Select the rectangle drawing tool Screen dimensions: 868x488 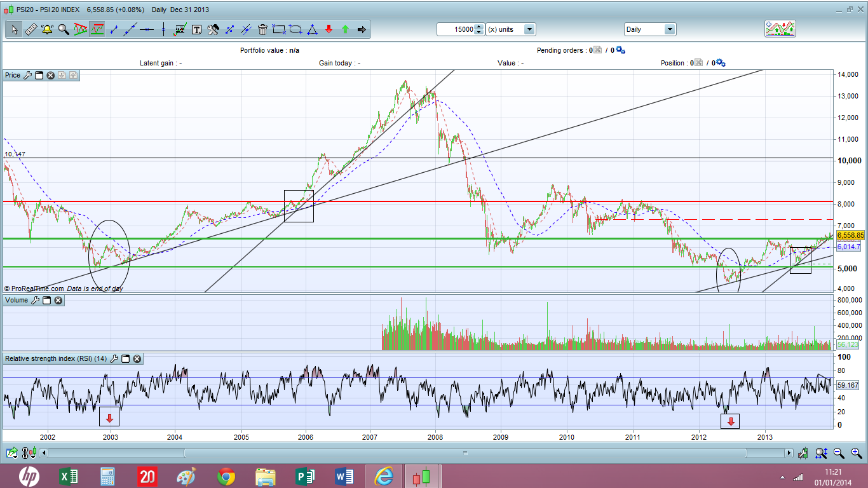click(279, 29)
